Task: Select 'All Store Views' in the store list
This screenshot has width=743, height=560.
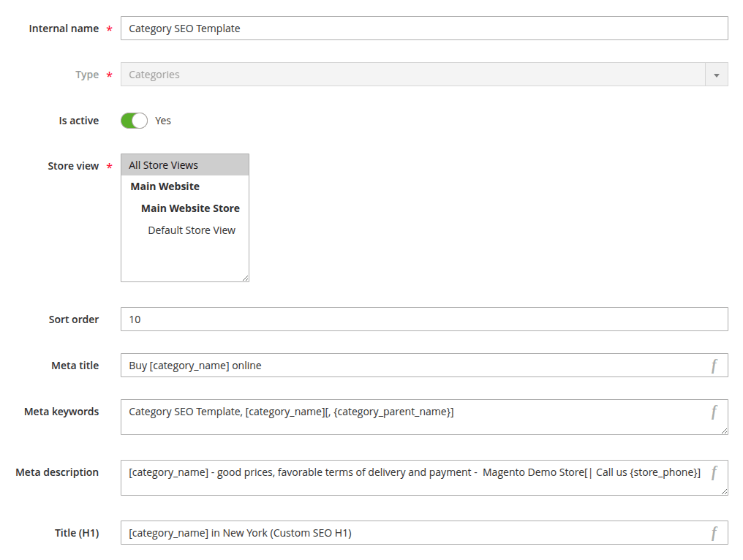Action: pyautogui.click(x=162, y=164)
